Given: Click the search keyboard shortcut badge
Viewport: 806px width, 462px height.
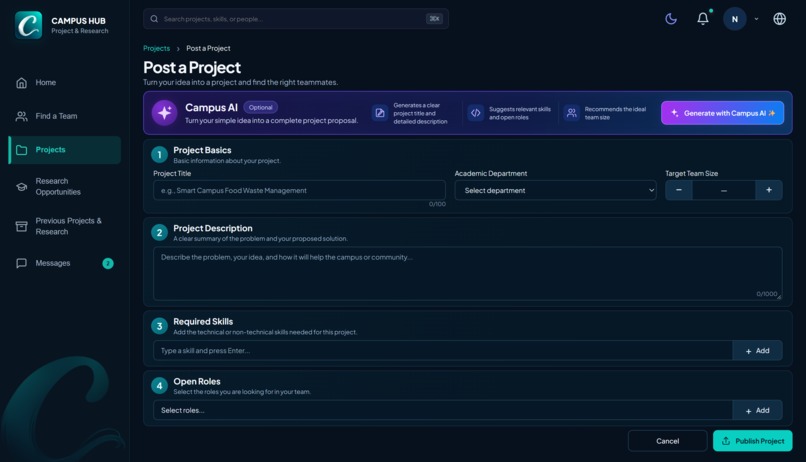Looking at the screenshot, I should (x=434, y=19).
